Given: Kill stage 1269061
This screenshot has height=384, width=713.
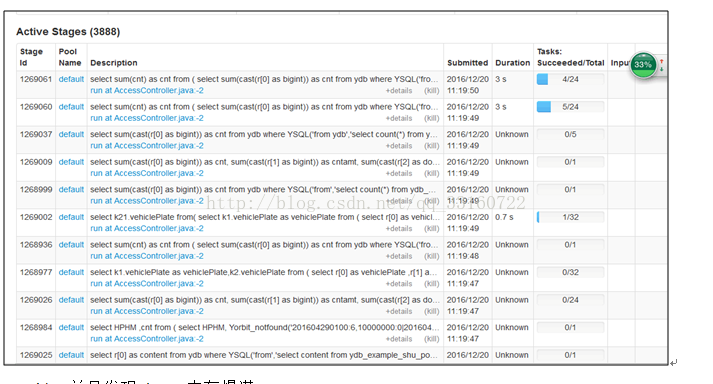Looking at the screenshot, I should (x=432, y=91).
